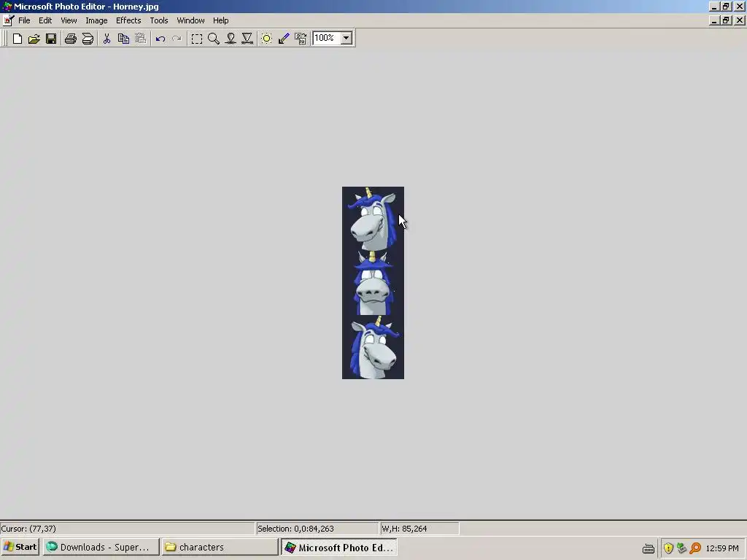Print the image with the printer icon

71,39
